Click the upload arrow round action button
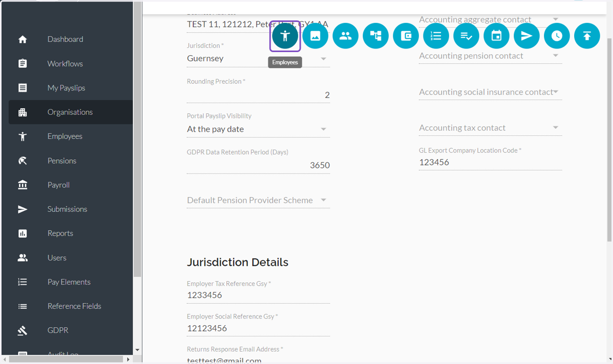613x364 pixels. pos(587,36)
